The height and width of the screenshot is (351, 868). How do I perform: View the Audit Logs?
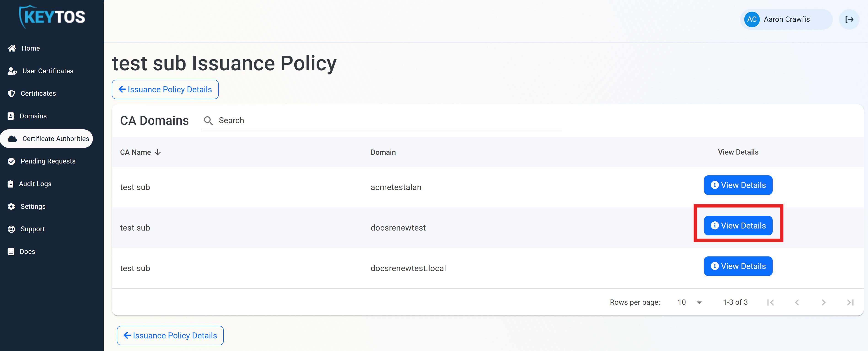[35, 184]
